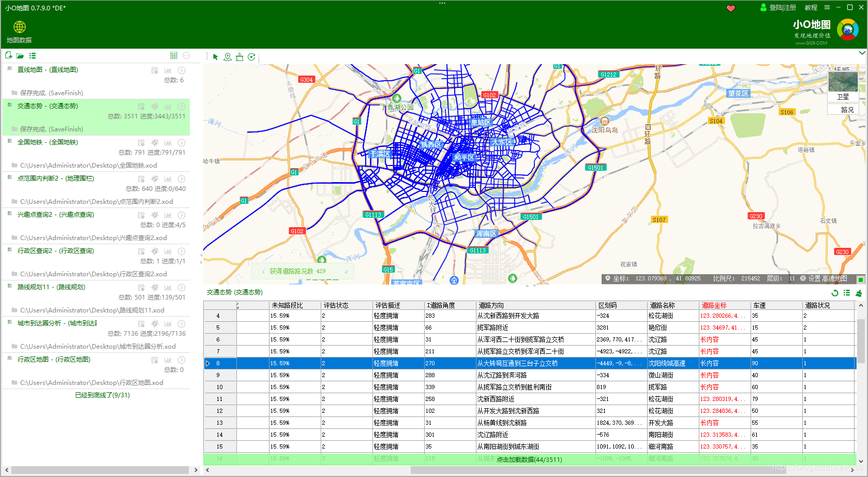Click the red heart favorite icon
This screenshot has width=868, height=477.
(731, 8)
